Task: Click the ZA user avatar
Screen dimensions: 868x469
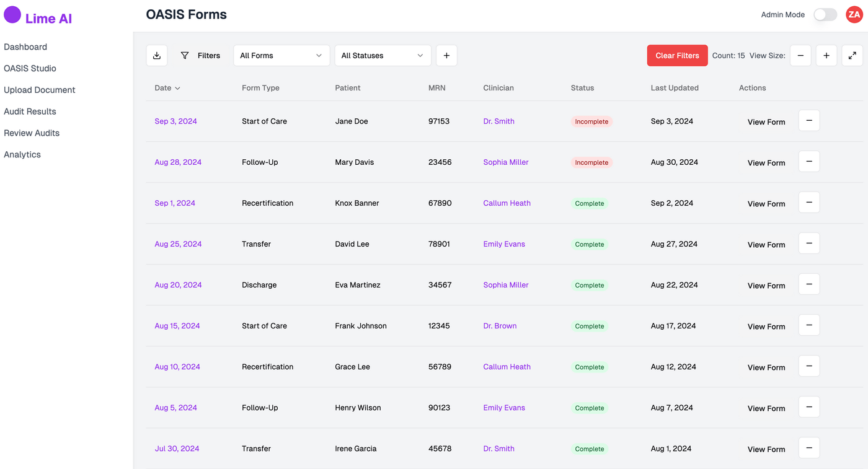Action: point(854,14)
